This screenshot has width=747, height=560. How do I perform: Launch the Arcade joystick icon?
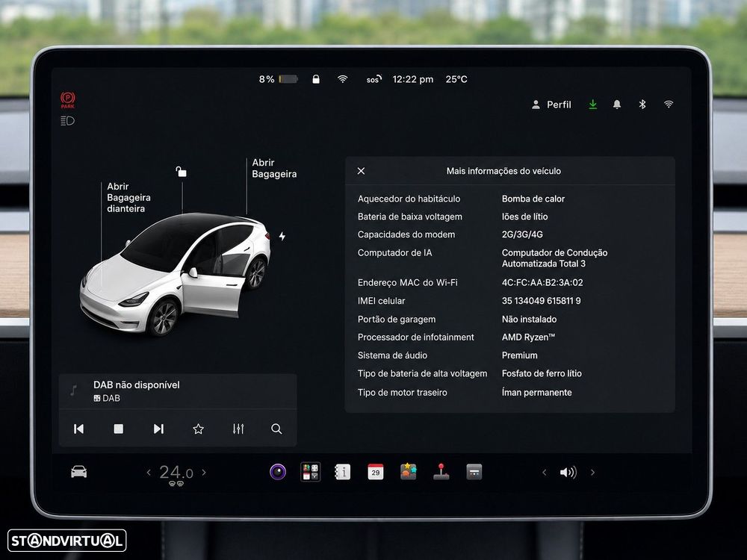[x=441, y=472]
